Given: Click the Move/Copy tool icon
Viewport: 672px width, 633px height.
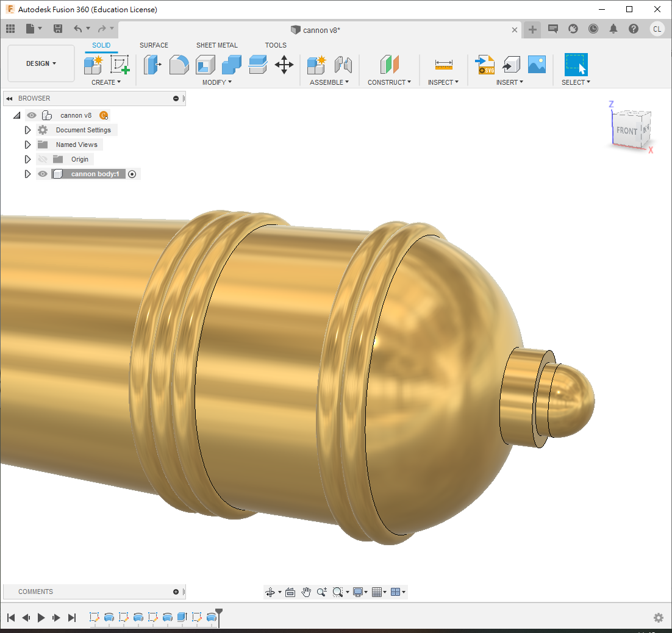Looking at the screenshot, I should (284, 64).
